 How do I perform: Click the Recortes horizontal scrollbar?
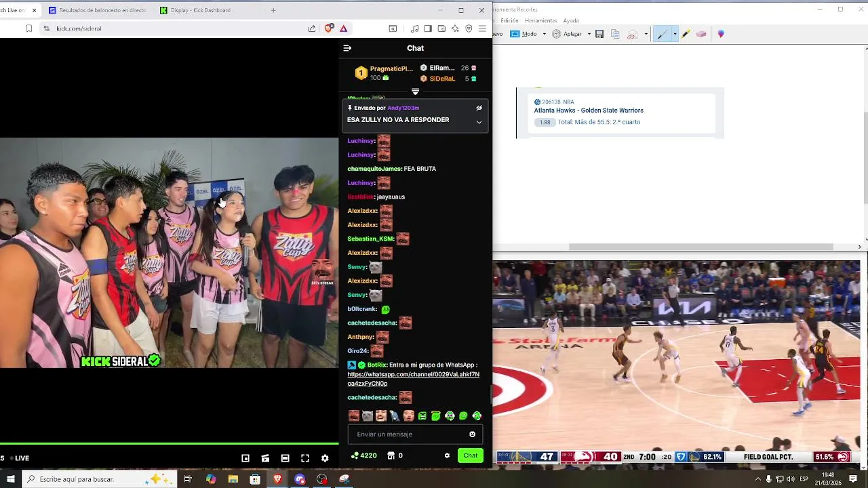(x=701, y=247)
